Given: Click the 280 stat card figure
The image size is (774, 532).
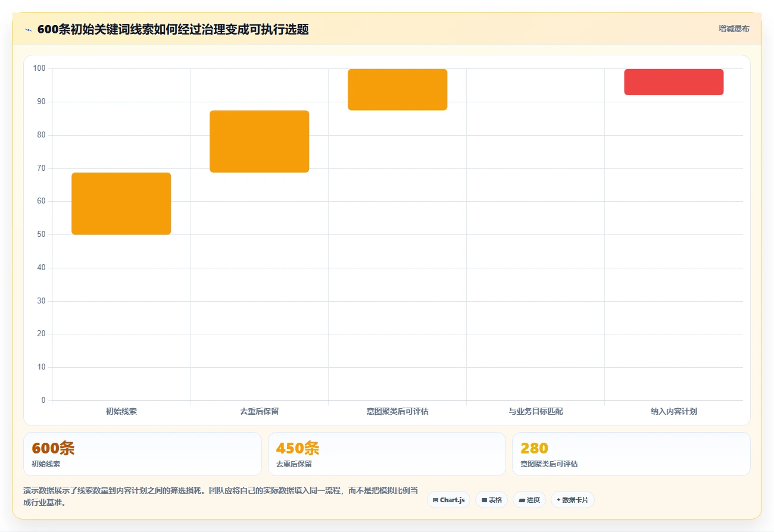Looking at the screenshot, I should click(534, 448).
